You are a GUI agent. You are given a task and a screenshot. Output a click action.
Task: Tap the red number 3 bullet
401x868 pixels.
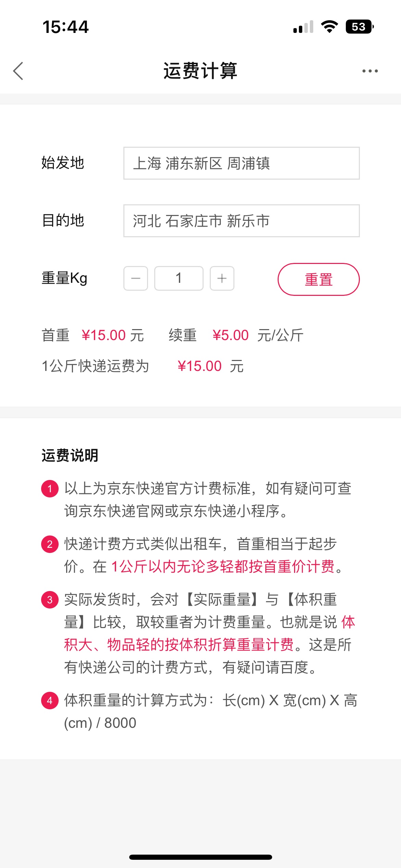point(50,600)
